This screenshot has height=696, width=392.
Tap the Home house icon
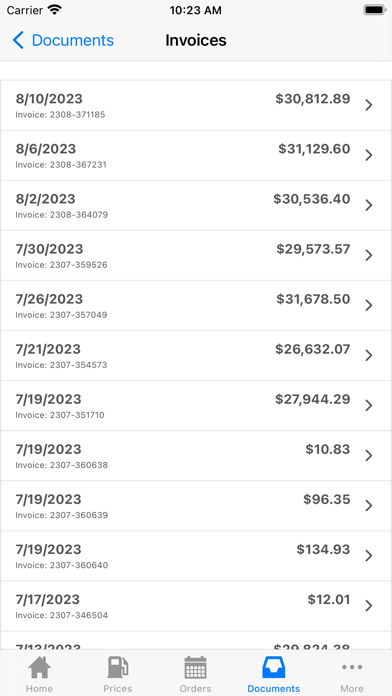pos(39,668)
